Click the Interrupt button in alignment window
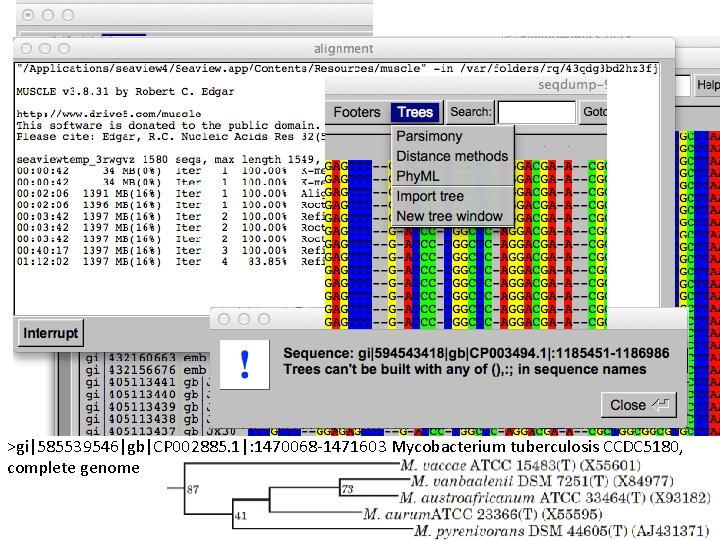720x540 pixels. pos(51,333)
